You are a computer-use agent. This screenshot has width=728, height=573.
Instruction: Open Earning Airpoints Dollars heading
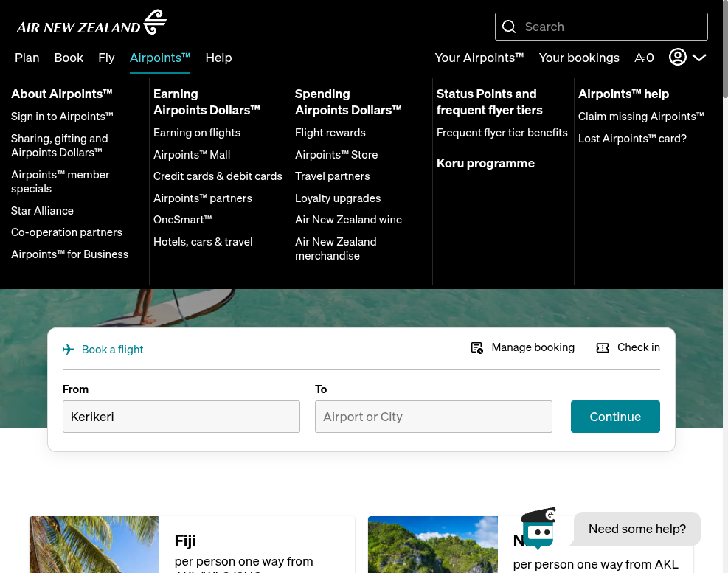tap(207, 103)
